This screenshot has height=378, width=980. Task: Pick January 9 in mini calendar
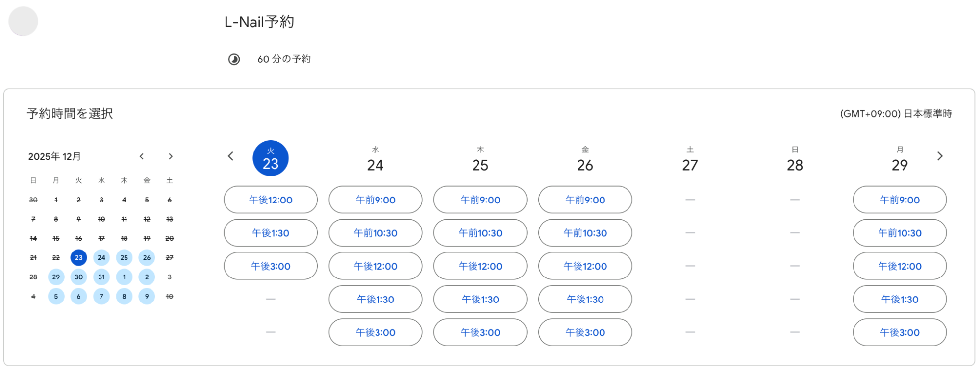pos(147,296)
